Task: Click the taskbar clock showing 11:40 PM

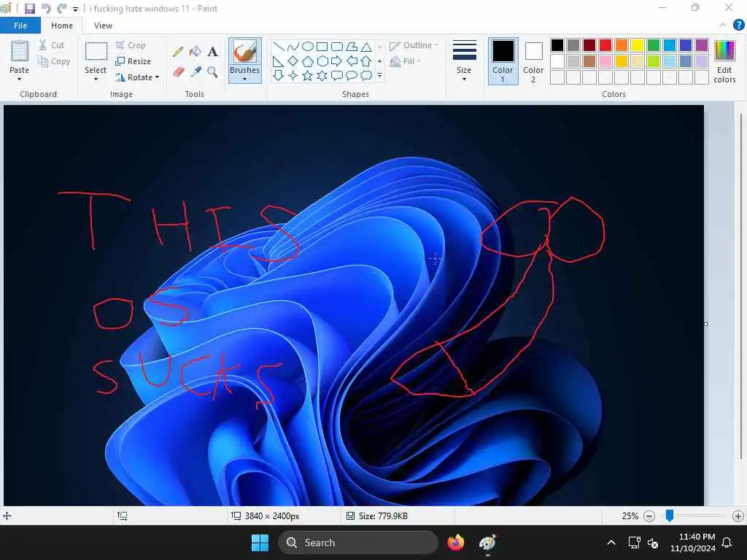Action: [693, 542]
